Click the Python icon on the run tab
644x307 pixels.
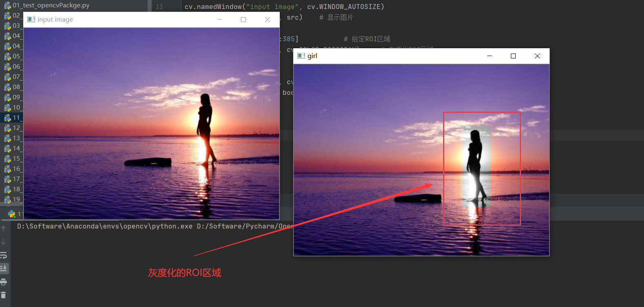[x=11, y=214]
